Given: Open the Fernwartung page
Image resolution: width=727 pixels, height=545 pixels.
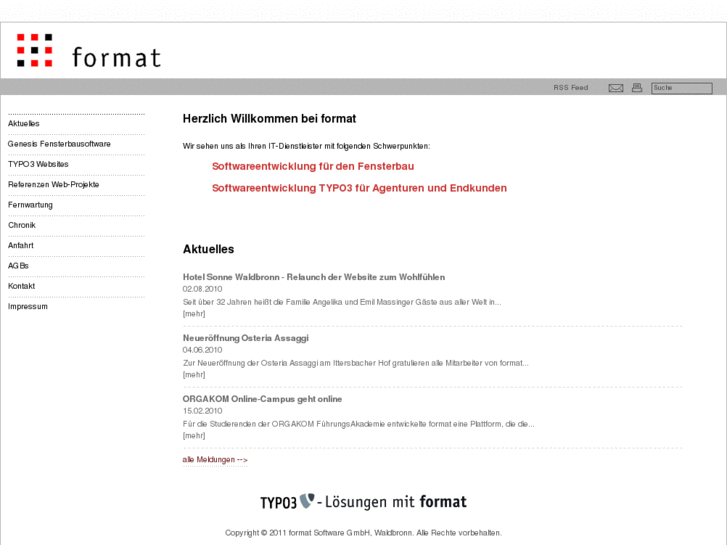Looking at the screenshot, I should [30, 205].
